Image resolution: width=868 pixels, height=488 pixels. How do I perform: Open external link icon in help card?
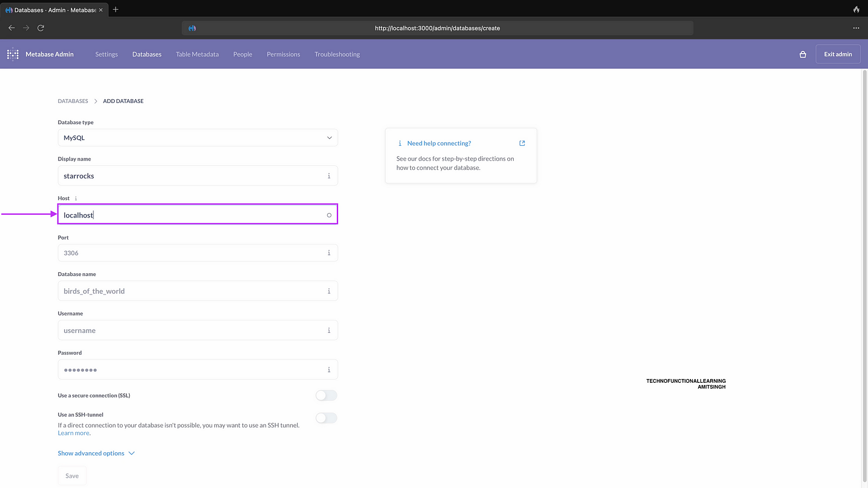tap(522, 143)
